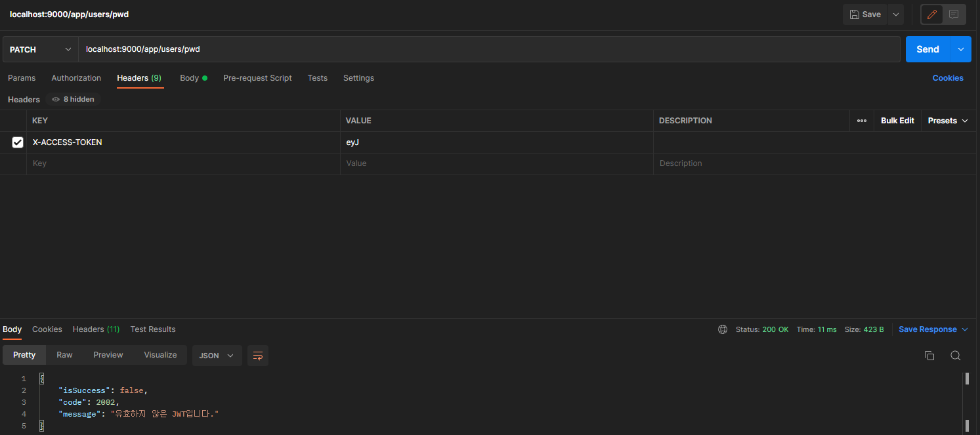Click the Save floppy disk button

(x=865, y=14)
